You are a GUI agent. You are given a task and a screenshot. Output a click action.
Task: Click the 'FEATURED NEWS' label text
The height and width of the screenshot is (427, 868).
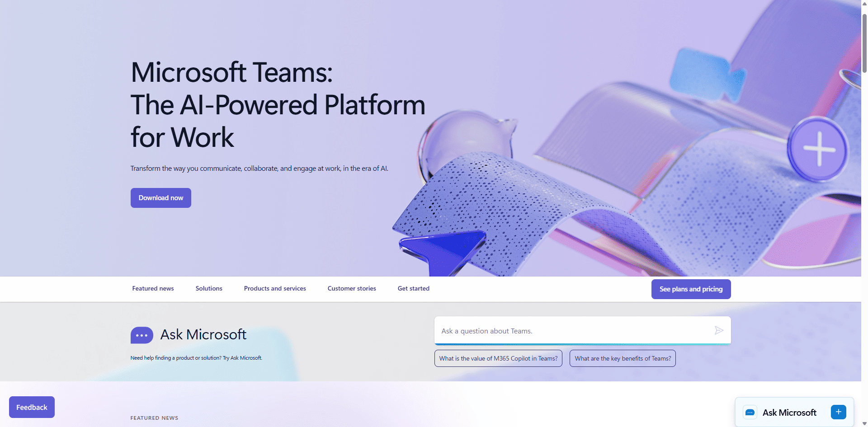pos(154,418)
